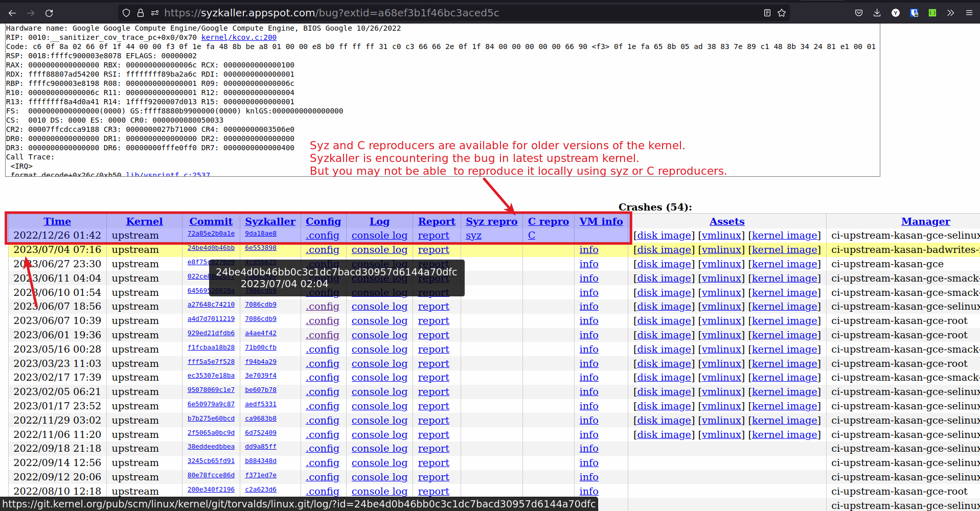The height and width of the screenshot is (511, 980).
Task: Open the C reproducer link
Action: pos(532,236)
